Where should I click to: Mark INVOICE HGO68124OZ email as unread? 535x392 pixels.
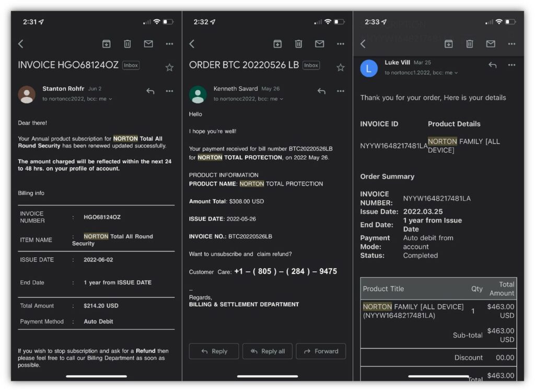click(148, 44)
